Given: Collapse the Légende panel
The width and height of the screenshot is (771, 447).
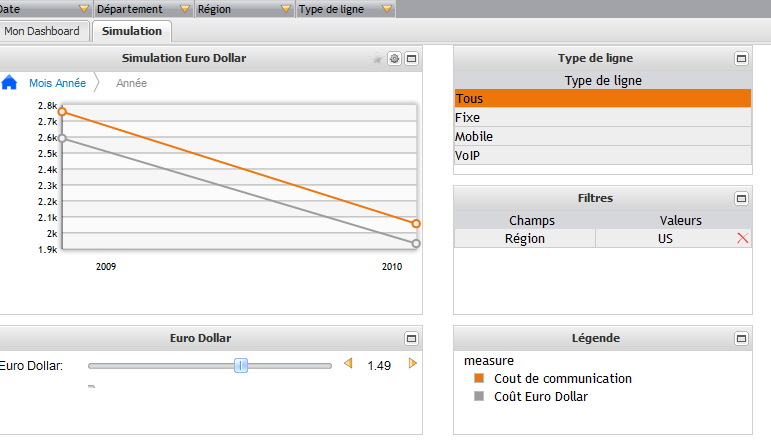Looking at the screenshot, I should [x=741, y=339].
